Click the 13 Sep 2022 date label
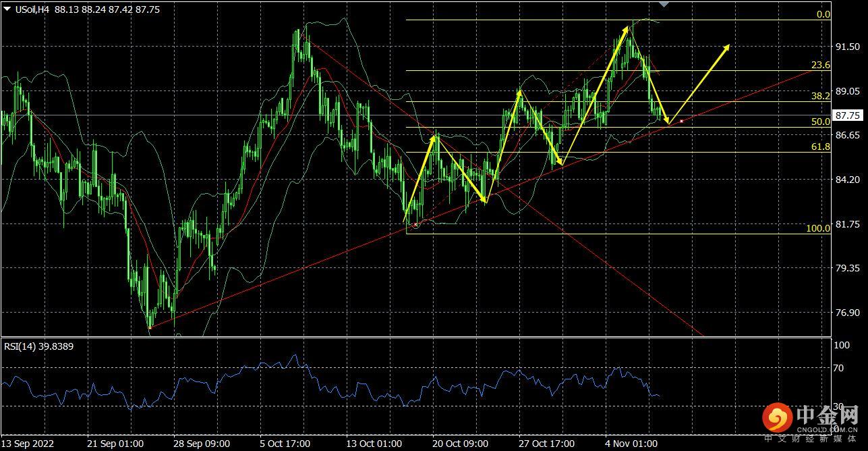Screen dimensions: 868x451 coord(28,444)
